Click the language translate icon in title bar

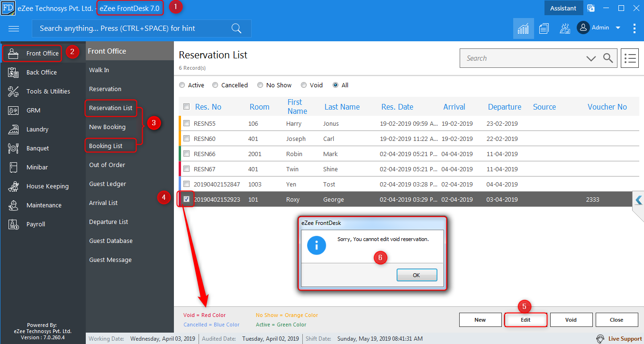591,8
